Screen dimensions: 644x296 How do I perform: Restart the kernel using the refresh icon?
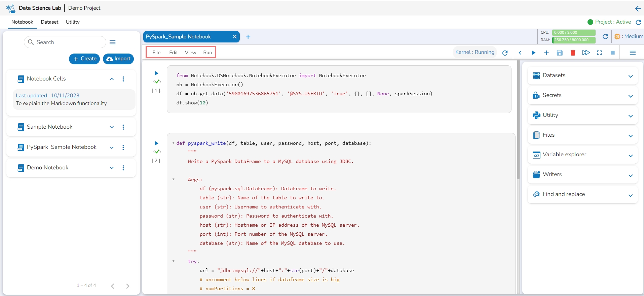[x=505, y=53]
